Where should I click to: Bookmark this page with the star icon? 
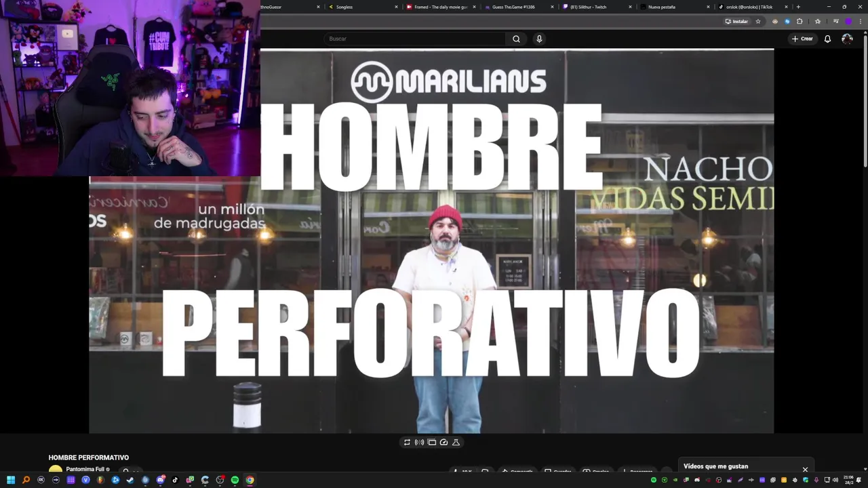click(758, 21)
